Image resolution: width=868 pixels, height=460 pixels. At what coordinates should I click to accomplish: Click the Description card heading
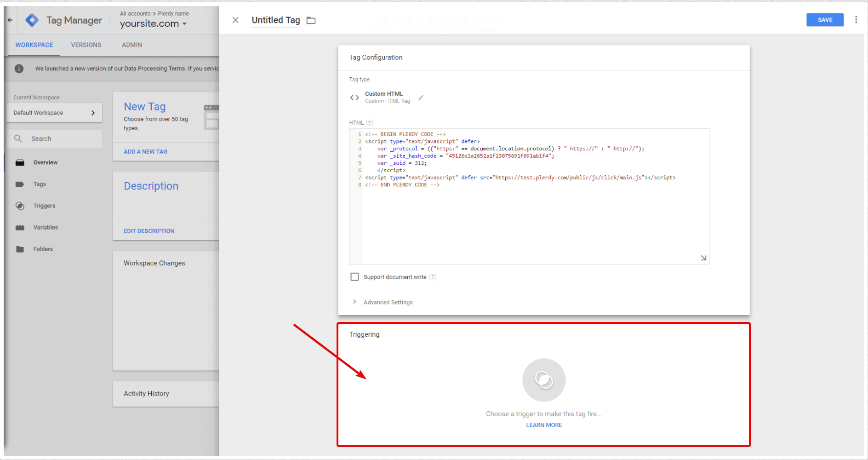click(x=151, y=186)
